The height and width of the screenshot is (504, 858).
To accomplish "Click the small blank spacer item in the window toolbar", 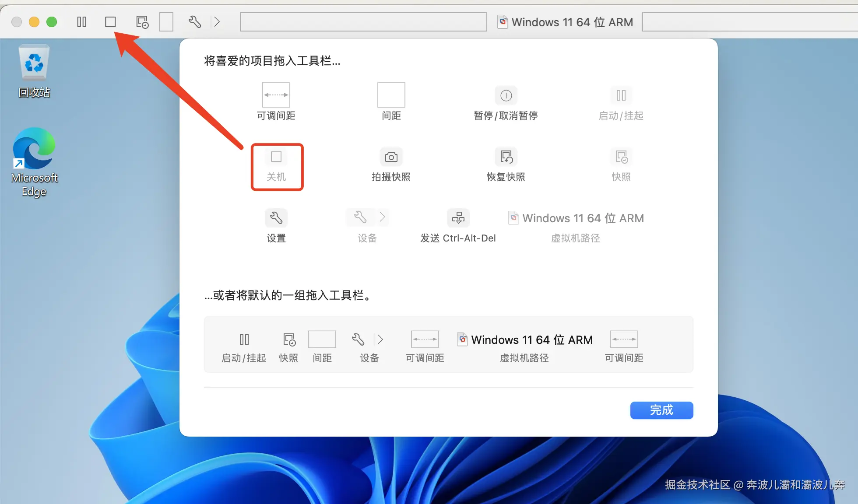I will pyautogui.click(x=166, y=22).
